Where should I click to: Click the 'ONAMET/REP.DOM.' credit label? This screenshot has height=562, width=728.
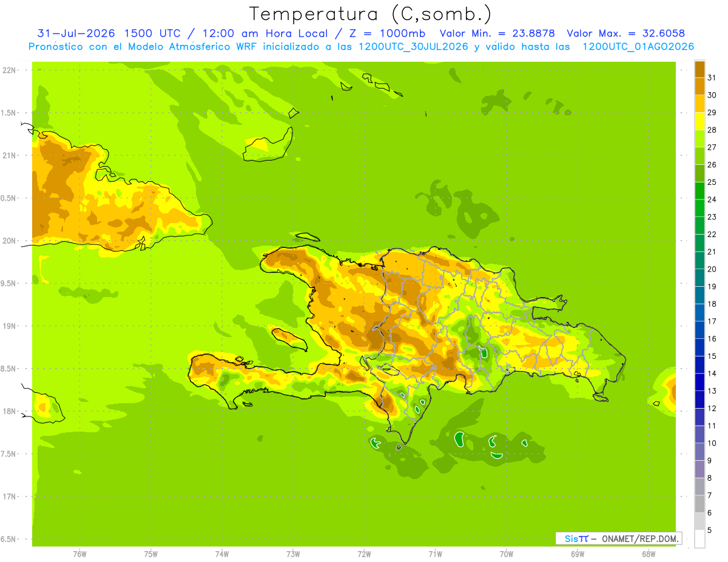(641, 538)
